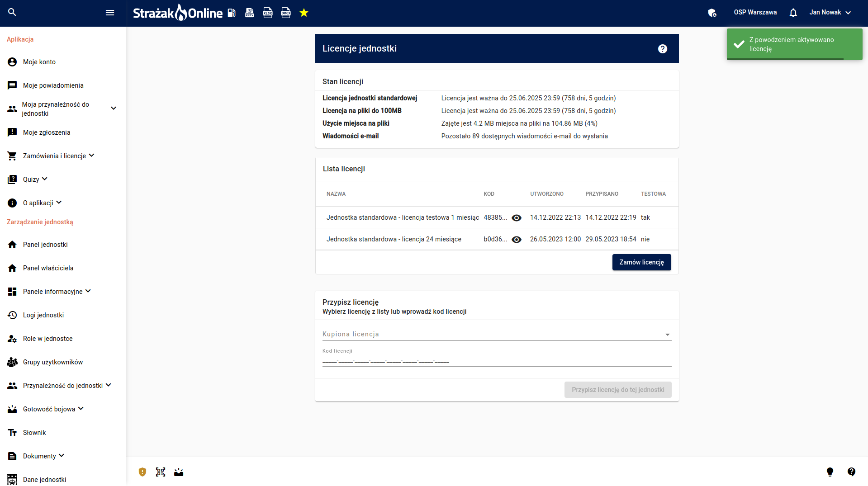Click the orange shield icon in footer
The image size is (868, 486).
coord(142,472)
